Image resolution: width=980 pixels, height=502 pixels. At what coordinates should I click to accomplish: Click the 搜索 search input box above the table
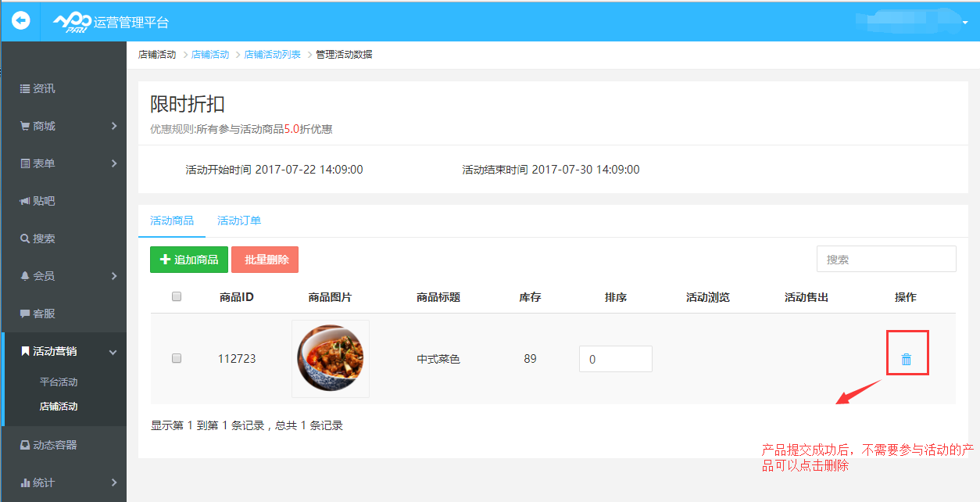[885, 258]
